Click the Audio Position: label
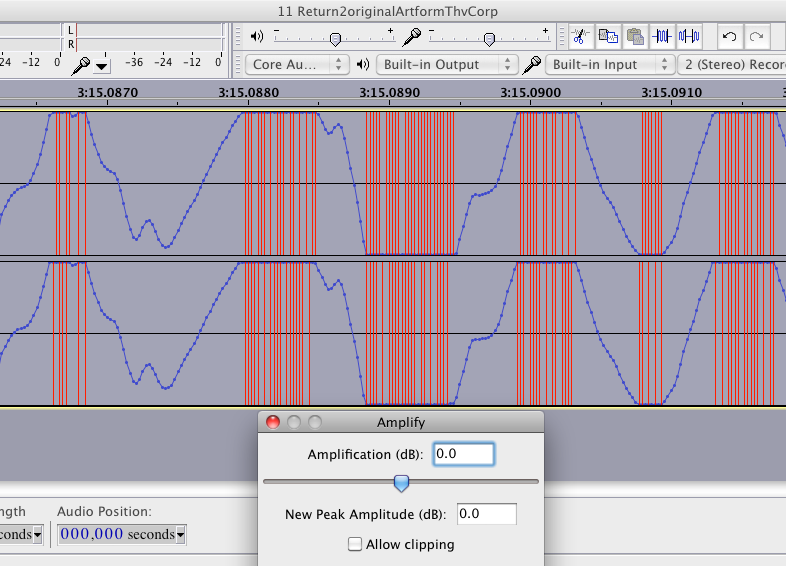The height and width of the screenshot is (566, 786). (104, 511)
